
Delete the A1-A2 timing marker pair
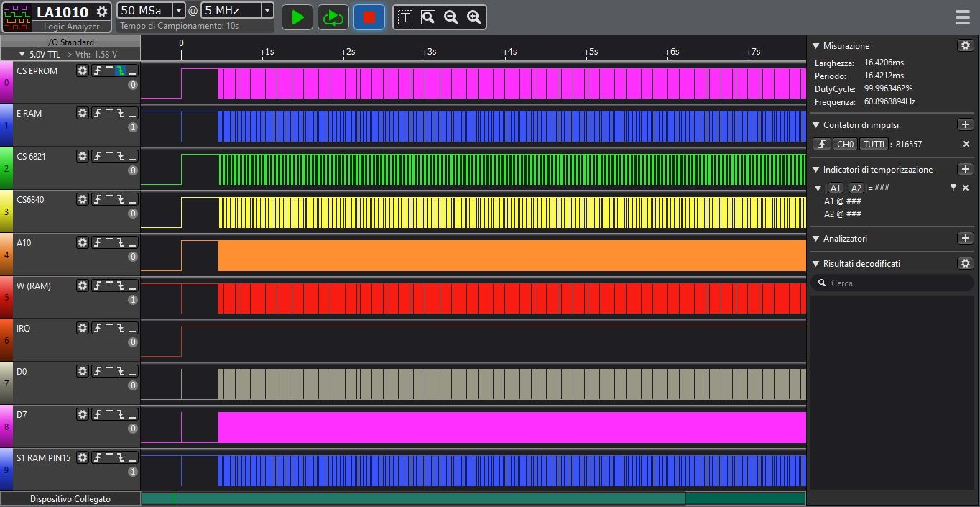pyautogui.click(x=966, y=188)
